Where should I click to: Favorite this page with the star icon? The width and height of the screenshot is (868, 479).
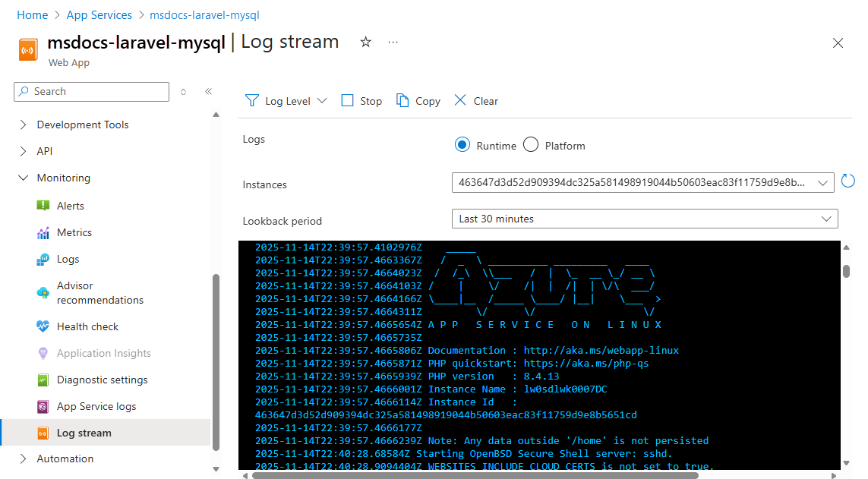click(x=365, y=42)
